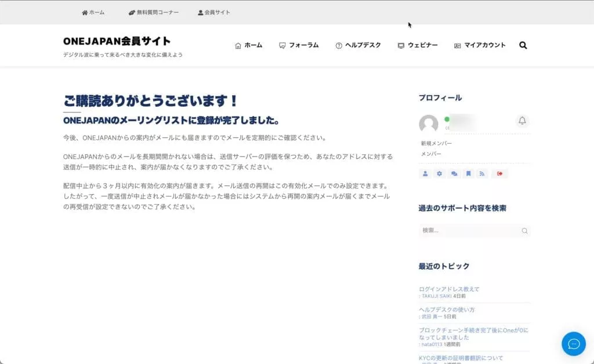Click the ONEJAPAN会員サイト site title
The width and height of the screenshot is (594, 364).
(117, 41)
